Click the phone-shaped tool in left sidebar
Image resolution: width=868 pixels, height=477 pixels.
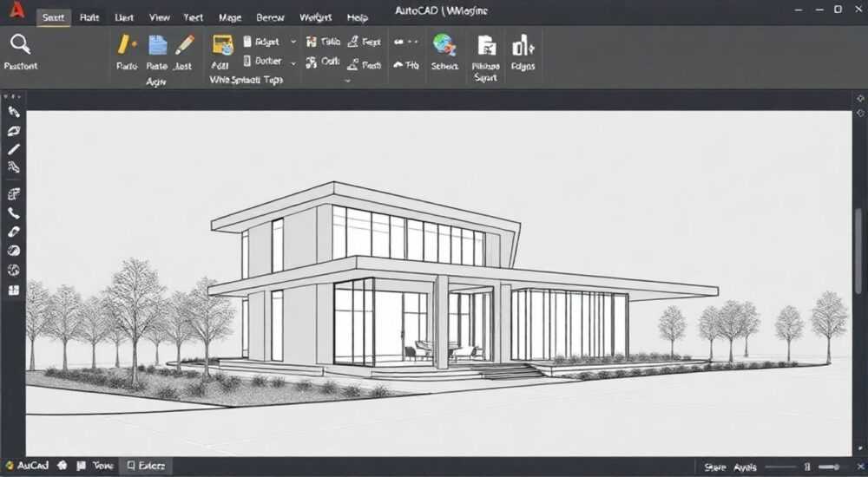pyautogui.click(x=14, y=213)
